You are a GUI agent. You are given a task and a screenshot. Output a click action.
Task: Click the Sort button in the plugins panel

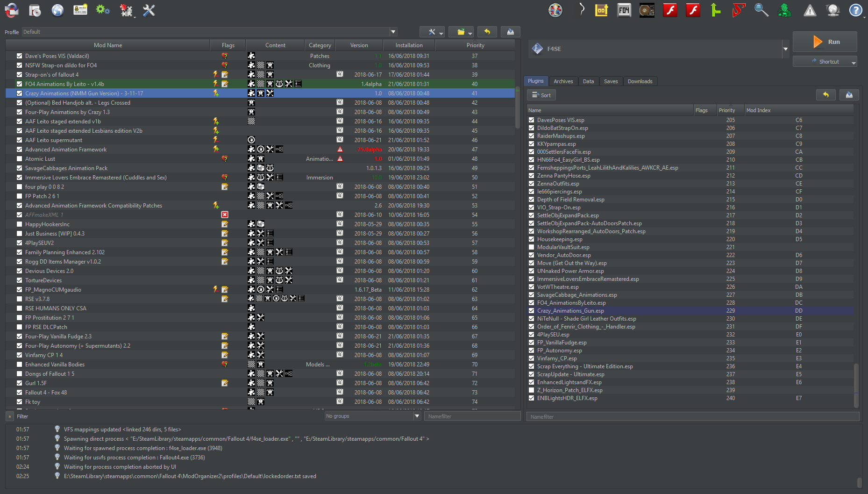541,94
